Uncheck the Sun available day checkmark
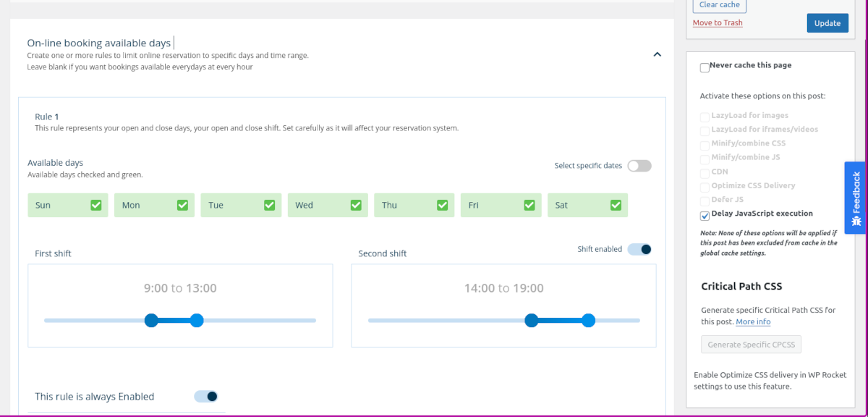Viewport: 868px width, 417px height. coord(96,205)
